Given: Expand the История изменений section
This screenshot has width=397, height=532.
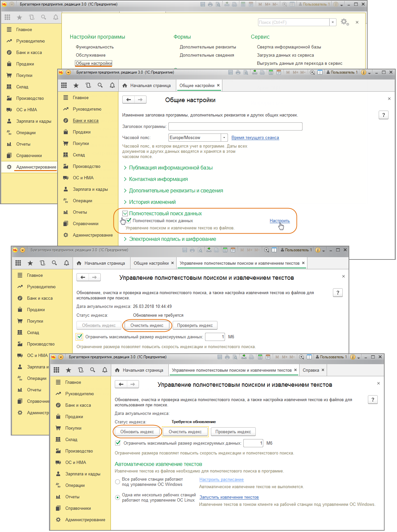Looking at the screenshot, I should pos(152,202).
